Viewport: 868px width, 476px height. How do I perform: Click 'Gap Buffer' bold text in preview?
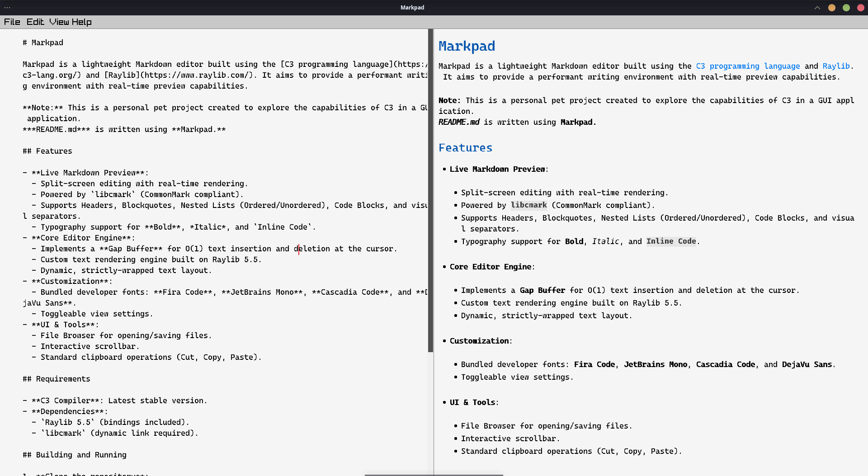click(x=542, y=290)
